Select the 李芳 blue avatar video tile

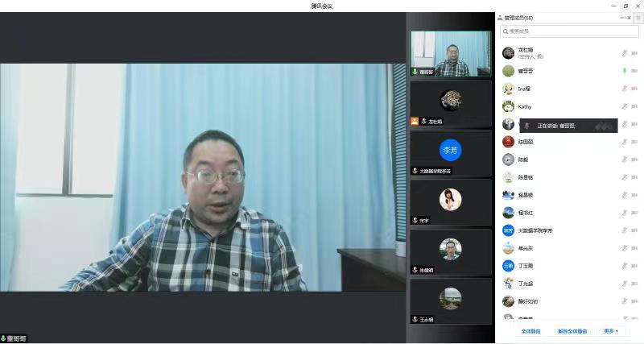[x=450, y=151]
